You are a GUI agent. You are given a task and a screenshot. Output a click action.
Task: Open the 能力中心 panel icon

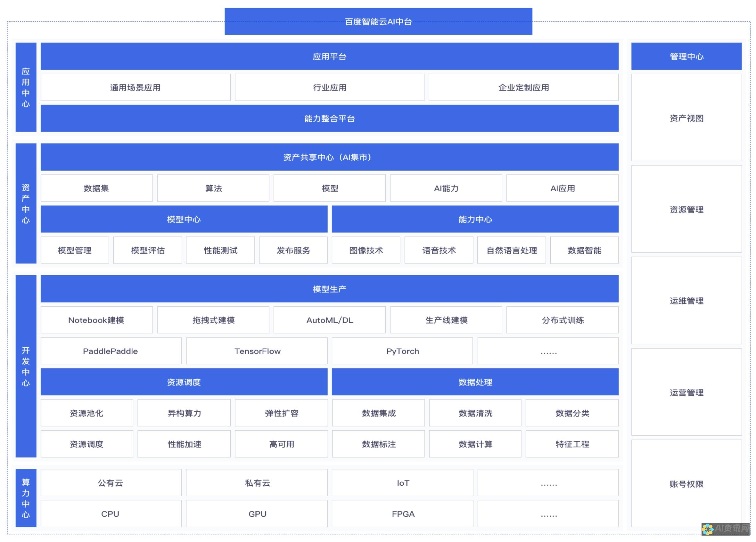pyautogui.click(x=474, y=219)
